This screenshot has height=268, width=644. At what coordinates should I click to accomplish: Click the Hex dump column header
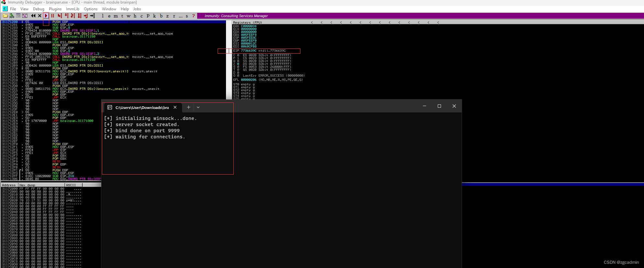pyautogui.click(x=41, y=185)
